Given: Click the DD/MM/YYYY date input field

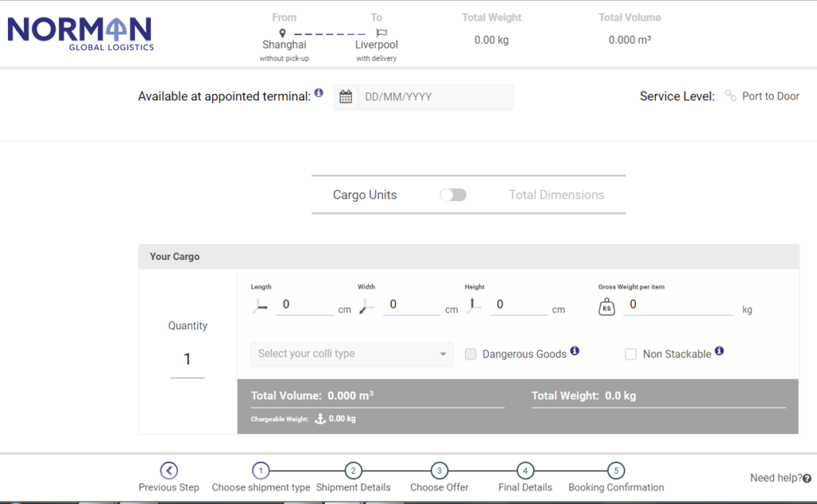Looking at the screenshot, I should pos(436,96).
